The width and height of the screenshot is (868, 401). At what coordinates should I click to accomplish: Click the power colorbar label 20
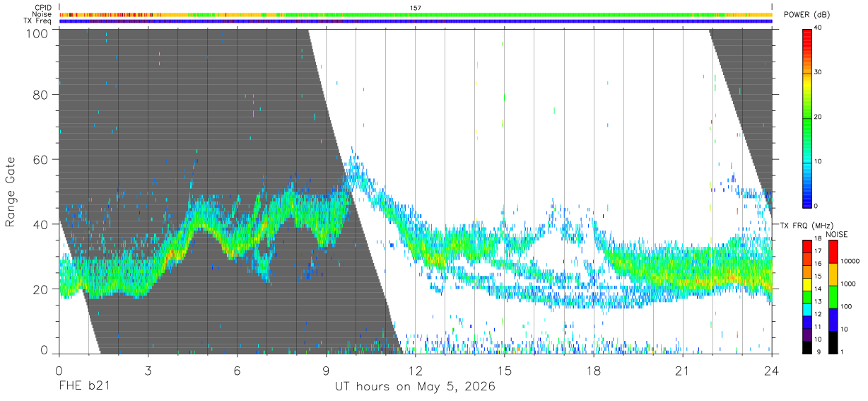point(819,117)
